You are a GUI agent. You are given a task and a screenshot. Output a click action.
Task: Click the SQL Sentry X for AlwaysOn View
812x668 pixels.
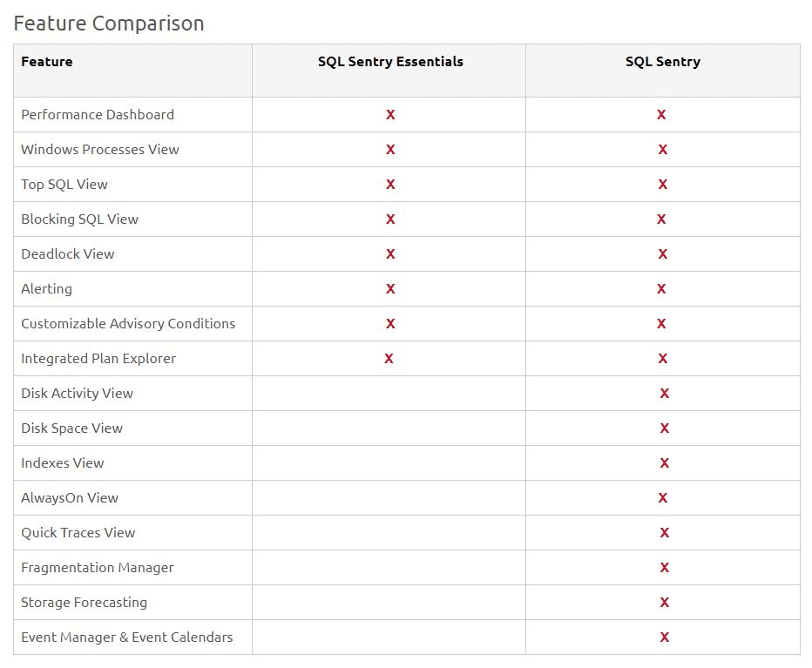pos(663,498)
